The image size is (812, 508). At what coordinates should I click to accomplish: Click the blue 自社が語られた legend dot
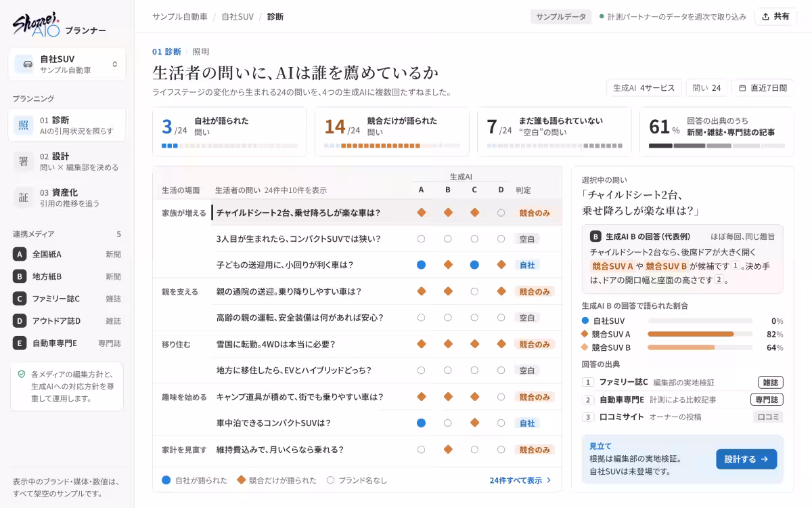click(166, 480)
